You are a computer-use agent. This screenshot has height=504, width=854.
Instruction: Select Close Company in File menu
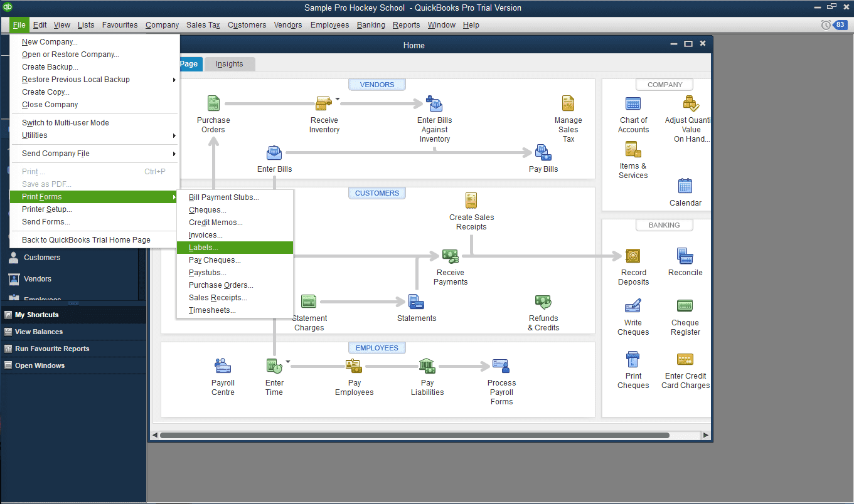[95, 105]
